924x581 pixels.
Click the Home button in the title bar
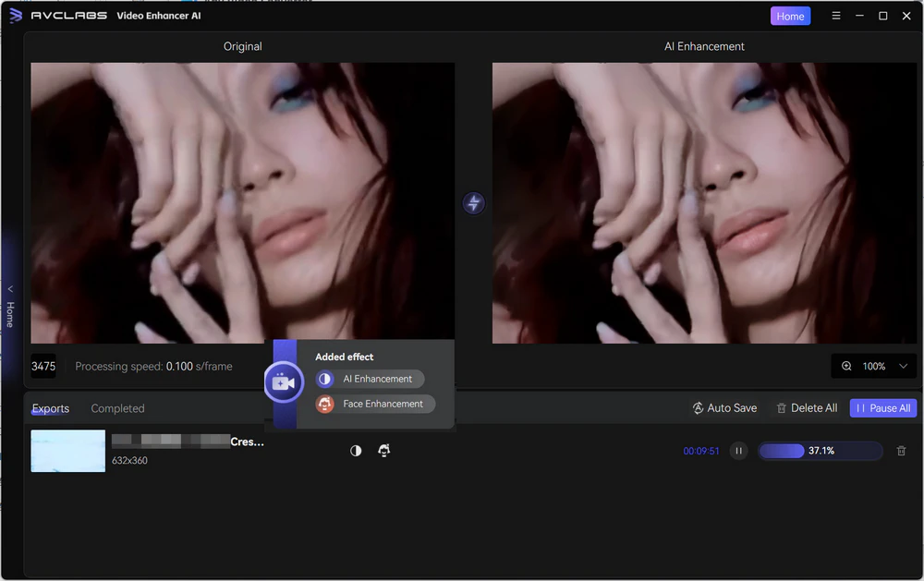[x=790, y=16]
